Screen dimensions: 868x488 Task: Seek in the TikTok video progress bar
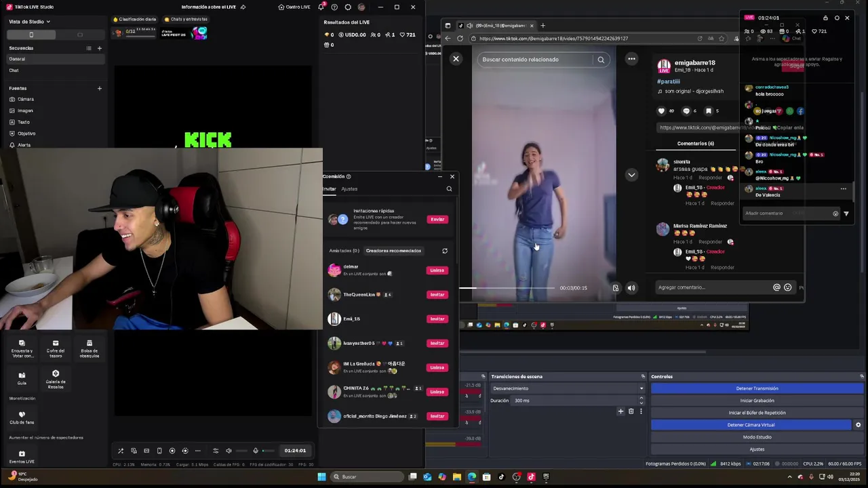[508, 288]
